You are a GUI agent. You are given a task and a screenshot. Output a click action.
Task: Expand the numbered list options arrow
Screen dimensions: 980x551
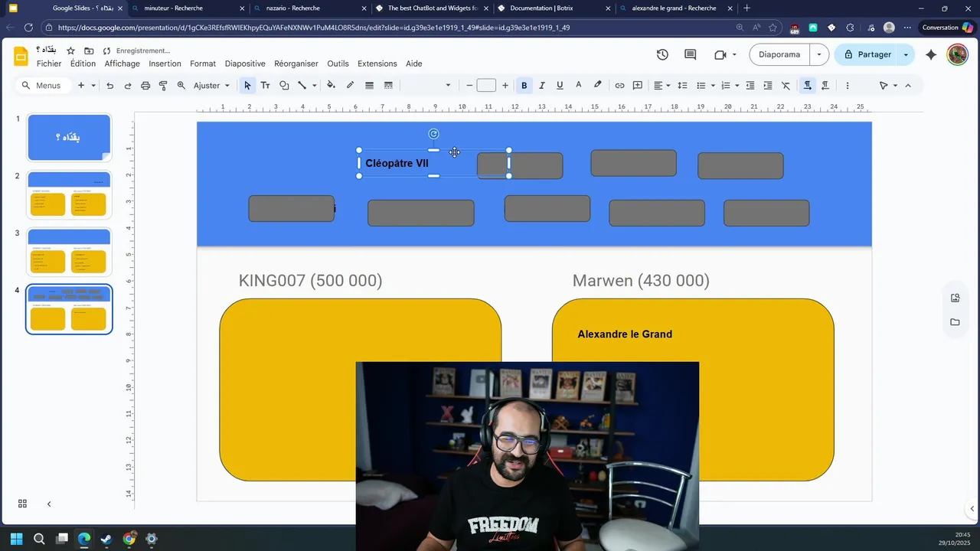(x=737, y=86)
